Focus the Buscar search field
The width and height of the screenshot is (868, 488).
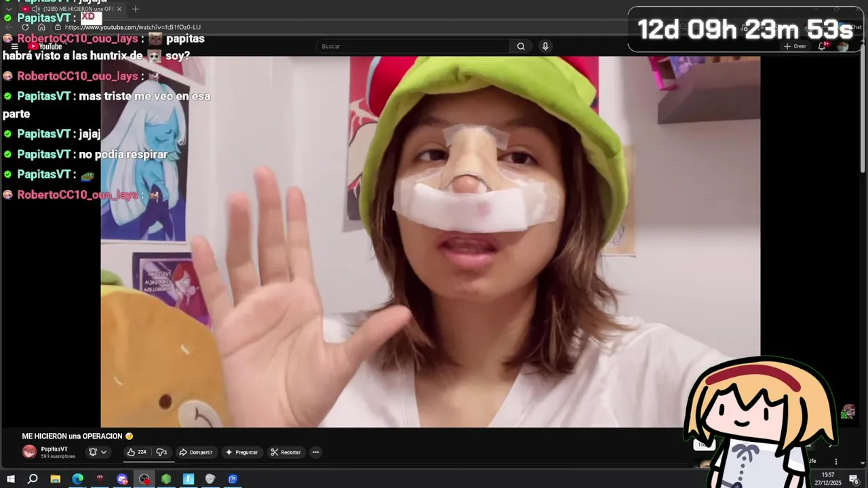pyautogui.click(x=414, y=46)
